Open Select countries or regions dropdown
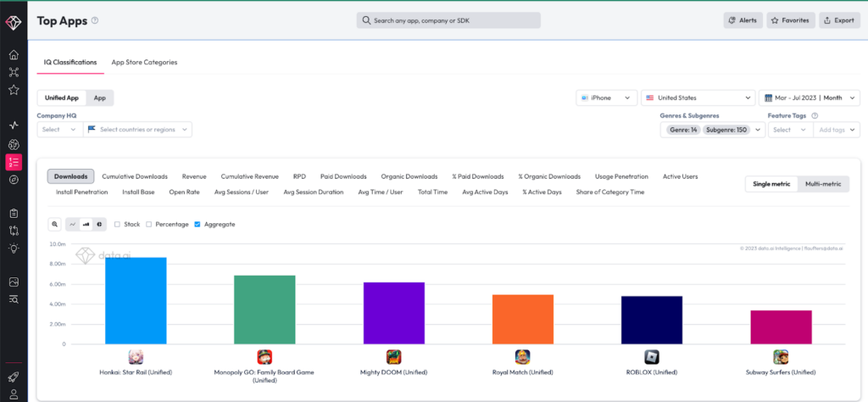This screenshot has width=868, height=402. (137, 130)
